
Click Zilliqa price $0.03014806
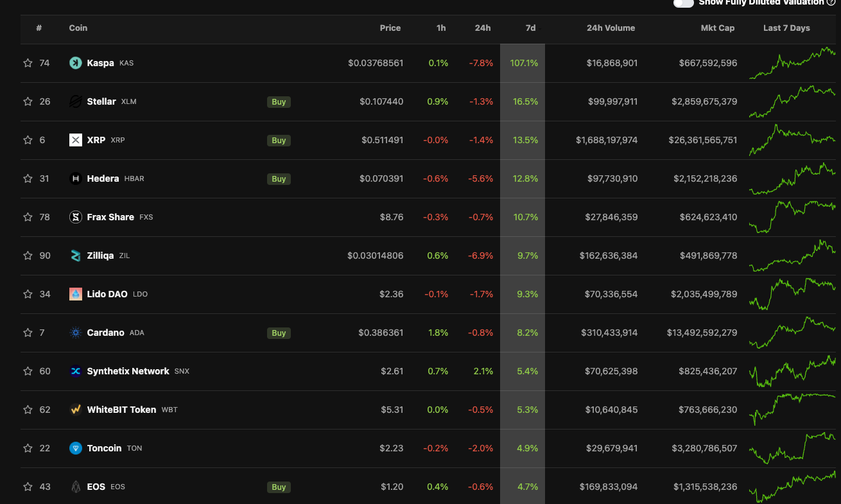point(376,256)
